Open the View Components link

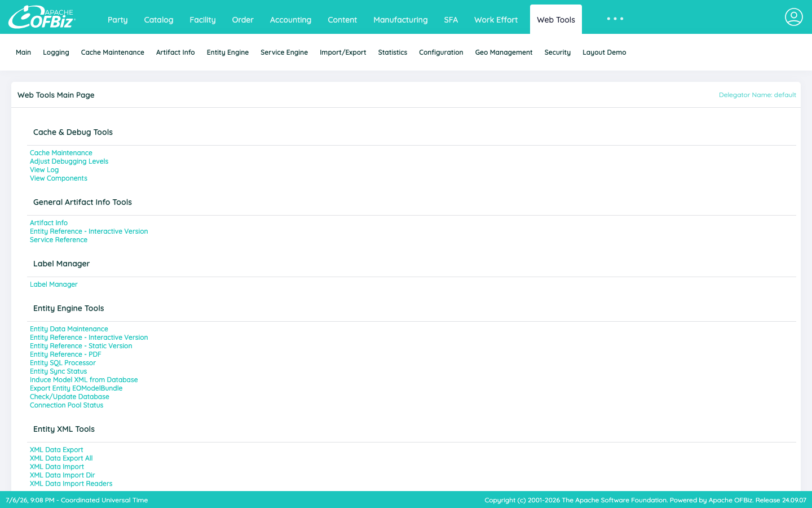pos(59,178)
